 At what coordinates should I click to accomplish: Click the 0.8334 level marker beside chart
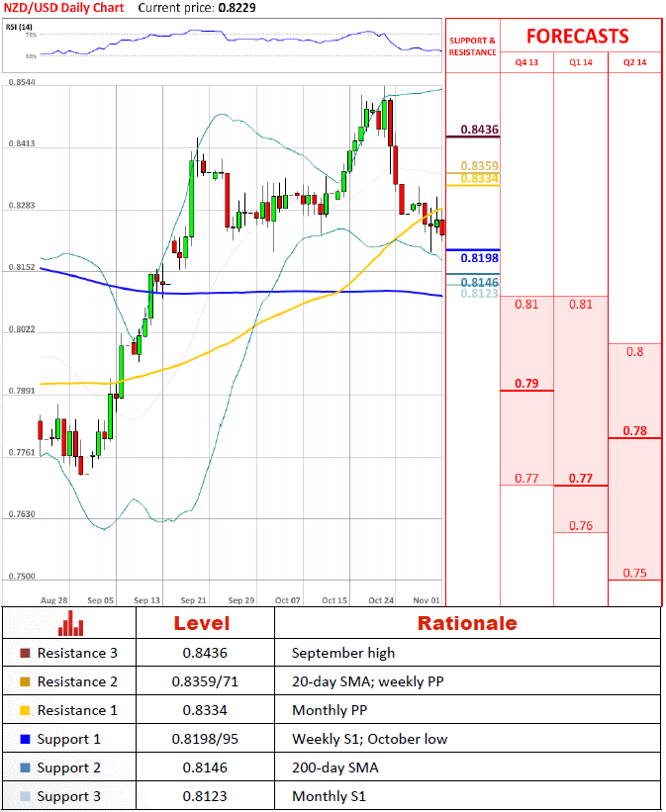click(x=479, y=178)
